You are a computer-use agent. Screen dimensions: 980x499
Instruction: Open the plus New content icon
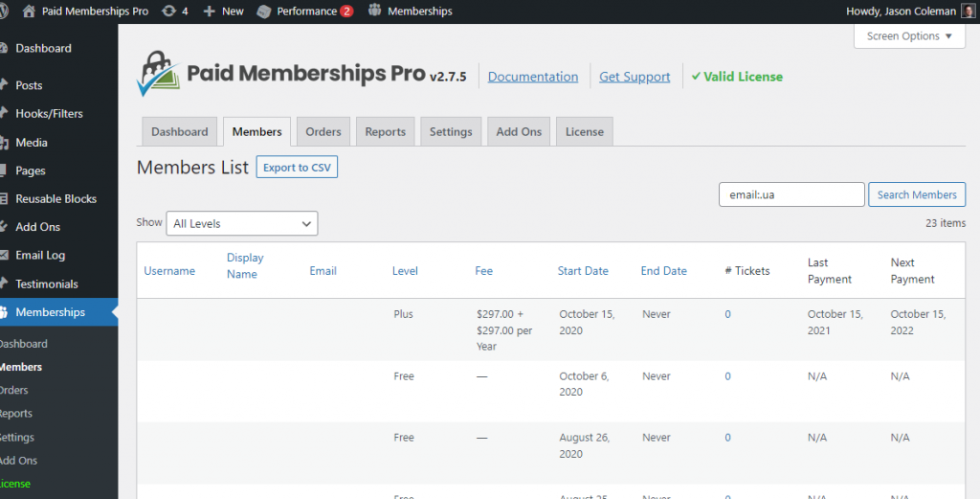tap(210, 11)
